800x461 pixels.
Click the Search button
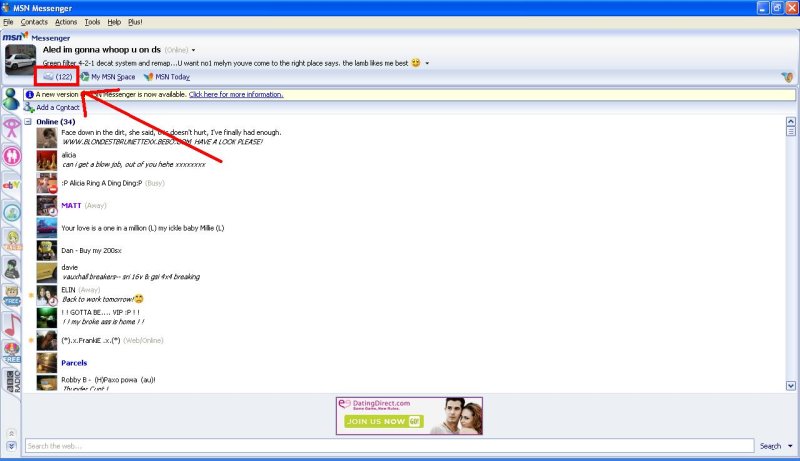[769, 446]
